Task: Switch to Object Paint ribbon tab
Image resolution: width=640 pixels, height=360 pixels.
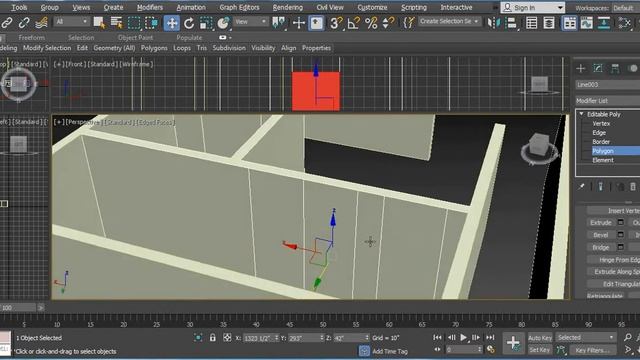Action: [x=135, y=38]
